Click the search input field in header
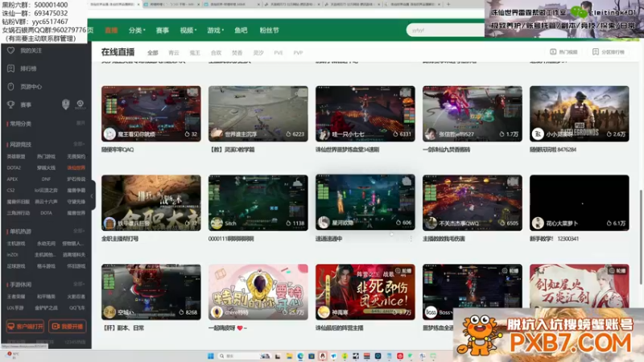The width and height of the screenshot is (644, 362). (x=446, y=30)
